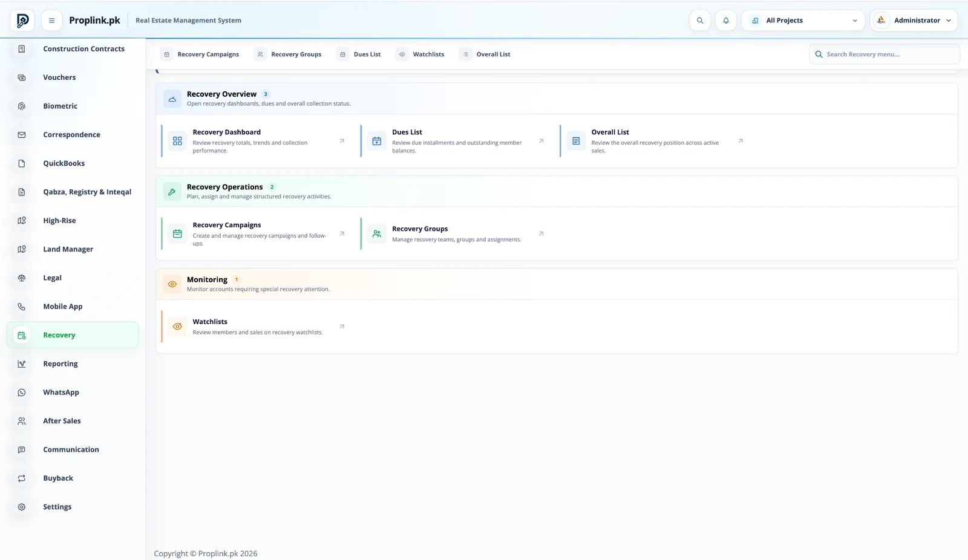Click the Administrator avatar icon

881,20
